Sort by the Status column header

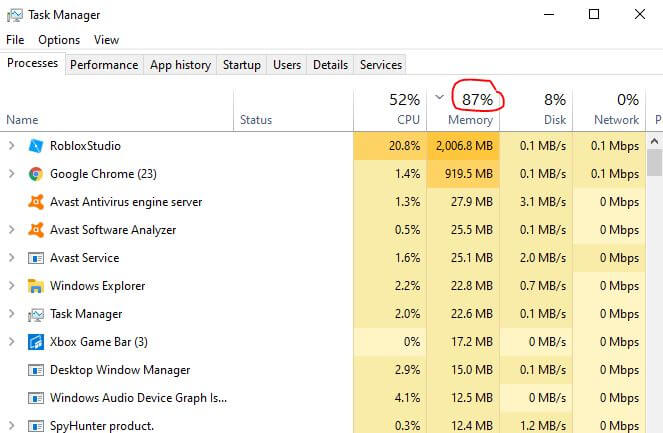pos(293,110)
